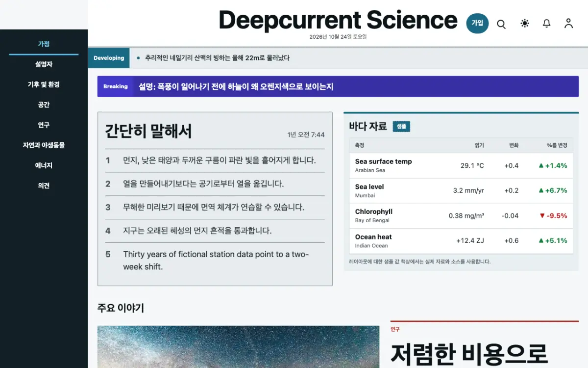This screenshot has width=588, height=368.
Task: Open the search icon in header
Action: click(x=501, y=24)
